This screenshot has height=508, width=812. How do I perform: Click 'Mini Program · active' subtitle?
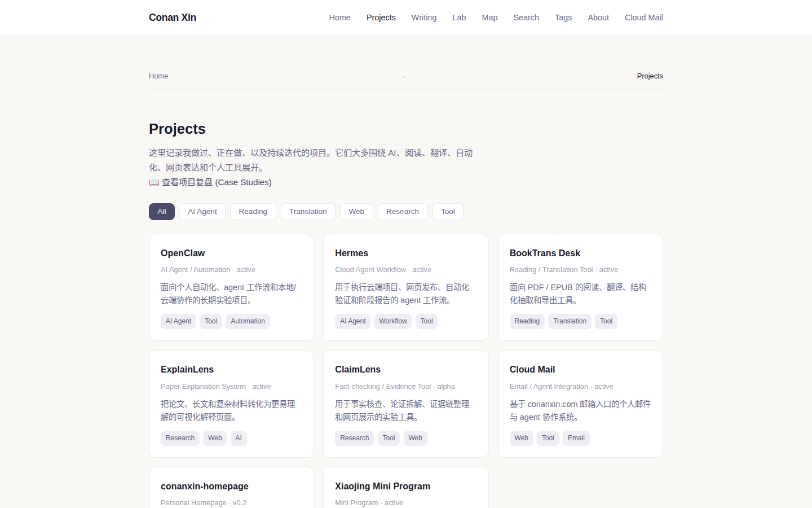click(x=369, y=503)
